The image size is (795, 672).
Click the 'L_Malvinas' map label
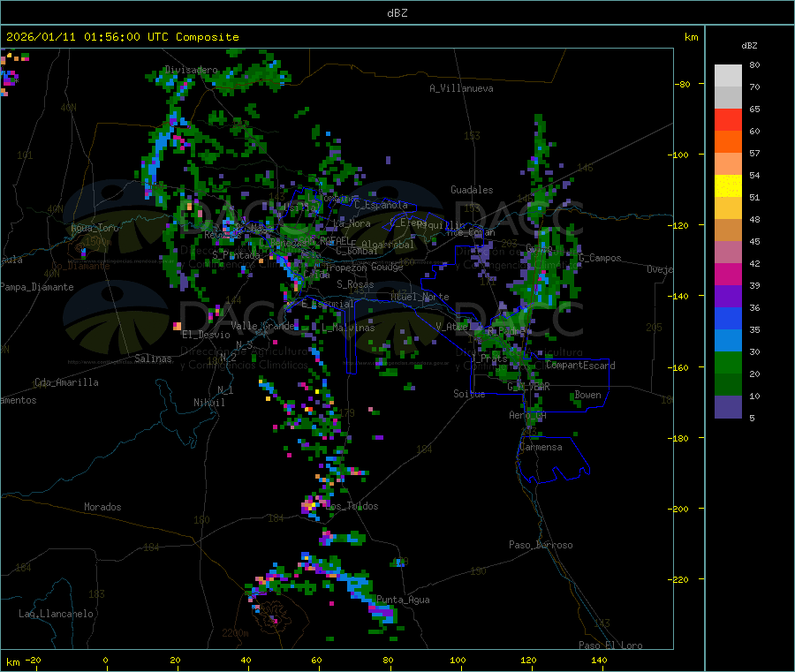(x=348, y=328)
